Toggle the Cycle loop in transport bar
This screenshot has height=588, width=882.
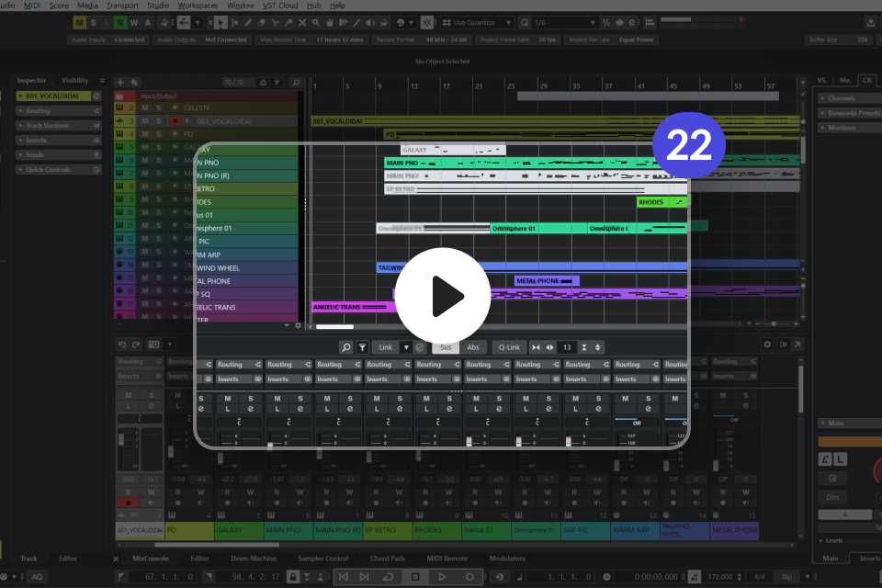pyautogui.click(x=388, y=577)
